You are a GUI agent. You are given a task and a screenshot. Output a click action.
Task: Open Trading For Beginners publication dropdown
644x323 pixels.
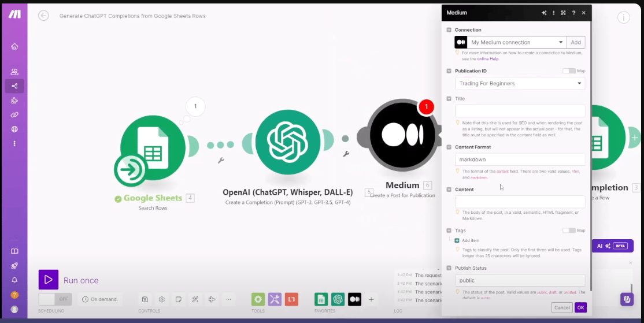pyautogui.click(x=520, y=83)
